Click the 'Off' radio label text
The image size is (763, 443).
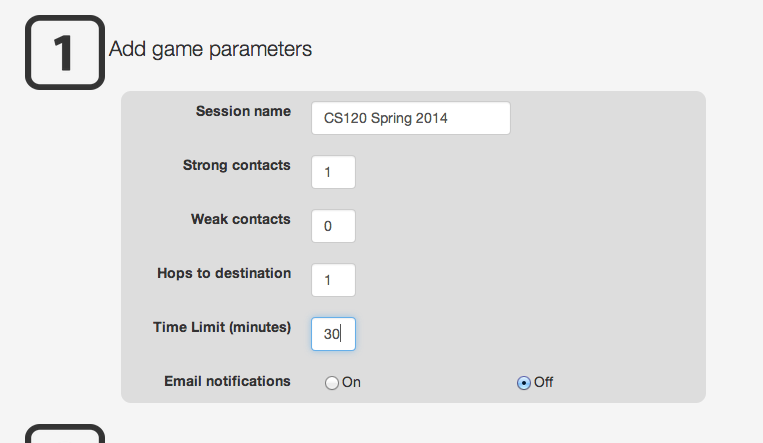(x=543, y=383)
